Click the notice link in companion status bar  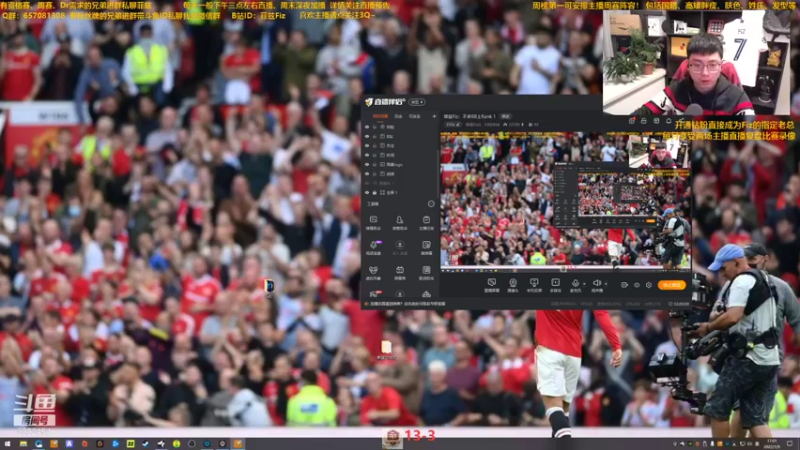coord(408,304)
